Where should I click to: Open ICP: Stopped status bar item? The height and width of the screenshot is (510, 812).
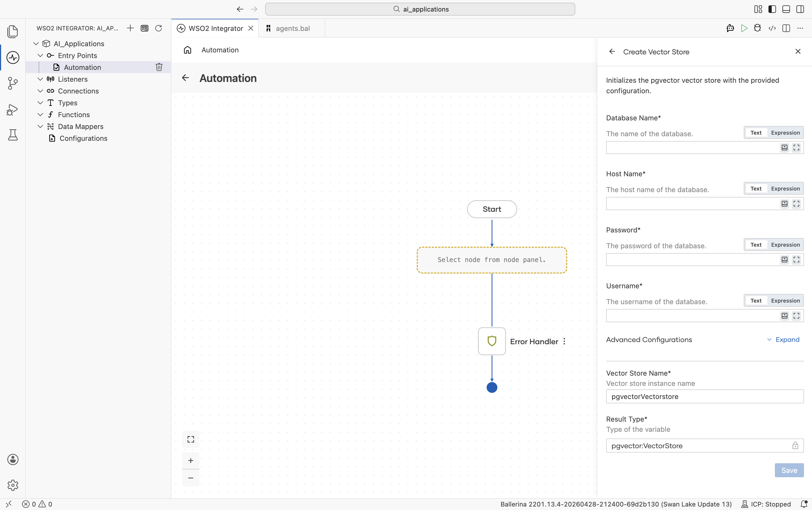(x=766, y=504)
